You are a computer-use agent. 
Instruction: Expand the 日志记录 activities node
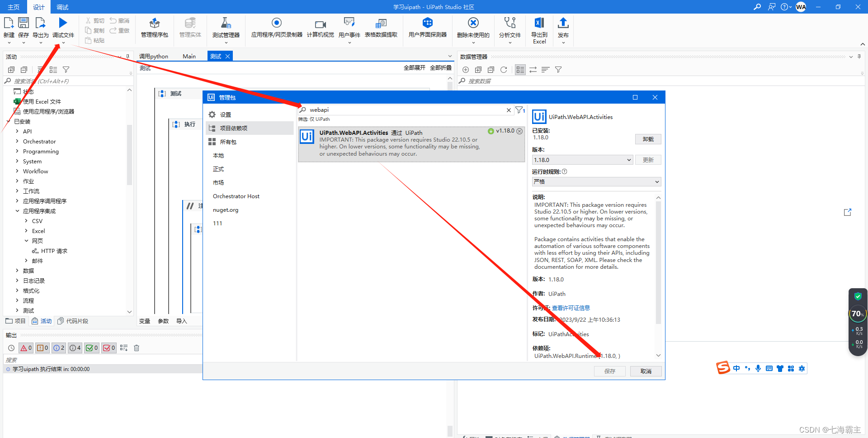pos(17,281)
